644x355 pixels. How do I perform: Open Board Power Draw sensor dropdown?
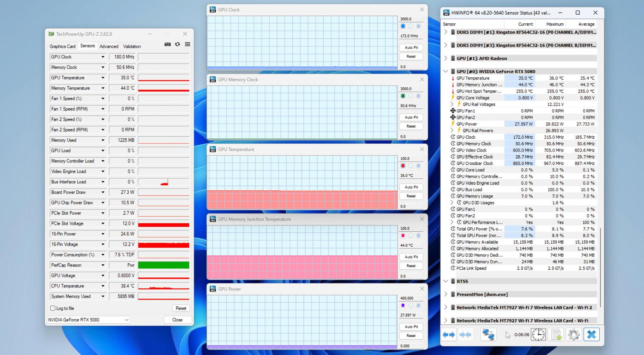tap(103, 193)
